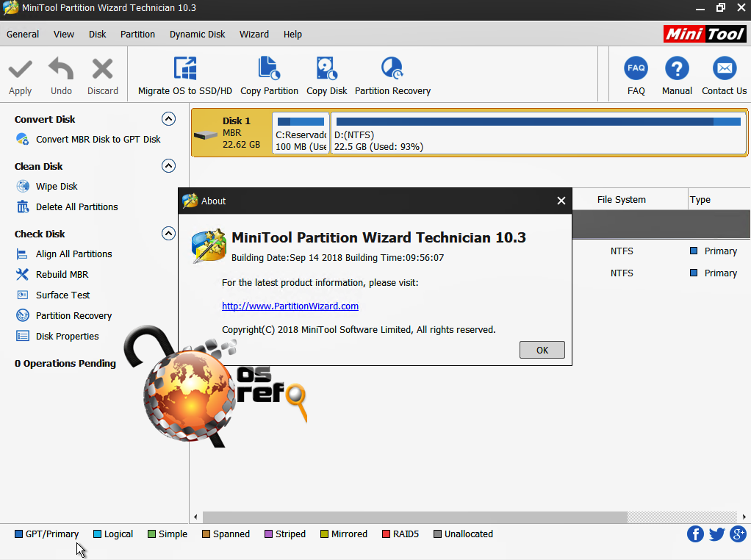Select the Disk 1 drive icon

click(206, 135)
